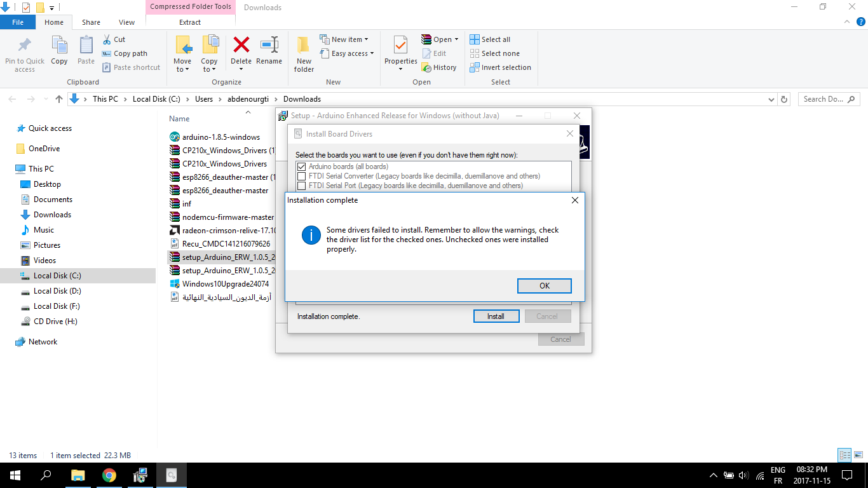Open the Extract tab under Compressed Folder Tools
The width and height of the screenshot is (868, 488).
(190, 21)
